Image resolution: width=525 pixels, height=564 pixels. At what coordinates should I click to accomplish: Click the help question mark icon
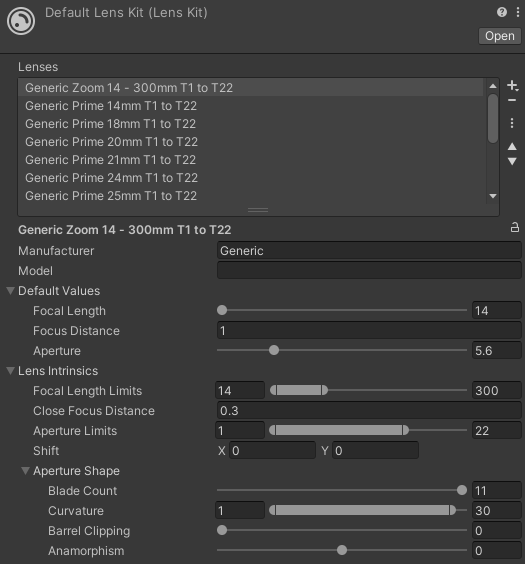click(x=502, y=12)
